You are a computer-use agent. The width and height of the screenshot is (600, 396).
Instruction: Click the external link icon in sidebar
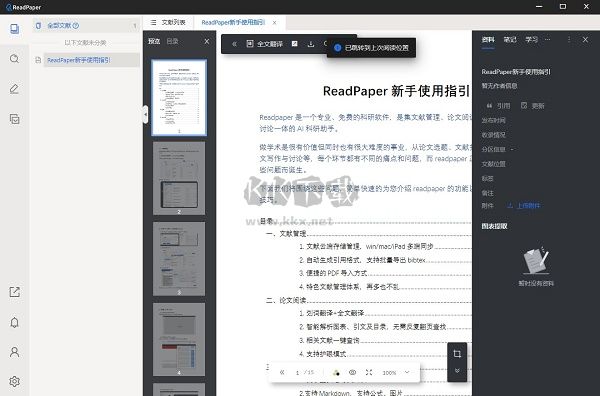pos(15,292)
